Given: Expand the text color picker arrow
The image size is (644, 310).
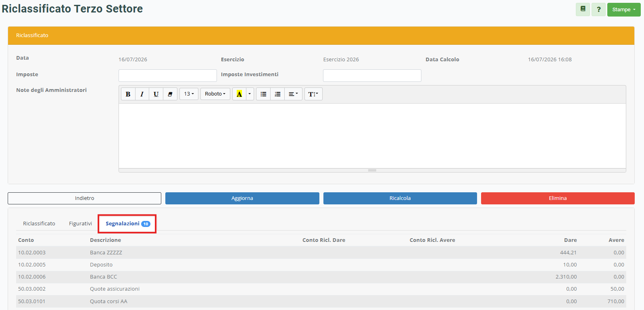Looking at the screenshot, I should [x=250, y=94].
